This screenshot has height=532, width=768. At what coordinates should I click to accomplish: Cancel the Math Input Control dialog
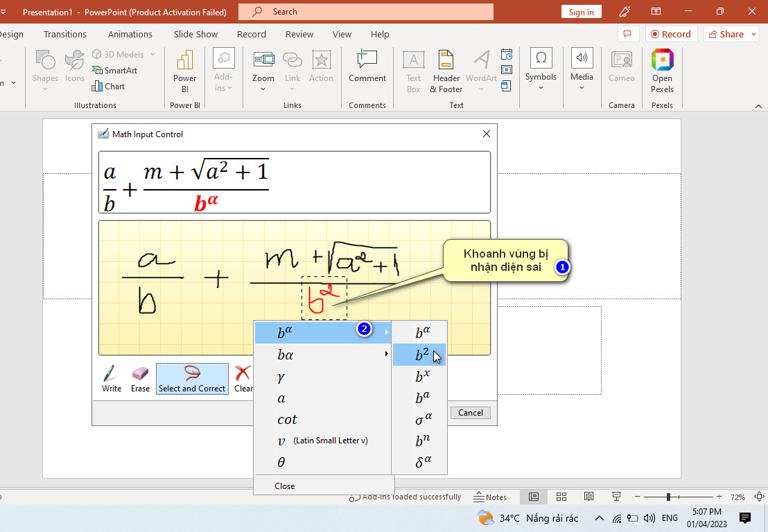[470, 413]
